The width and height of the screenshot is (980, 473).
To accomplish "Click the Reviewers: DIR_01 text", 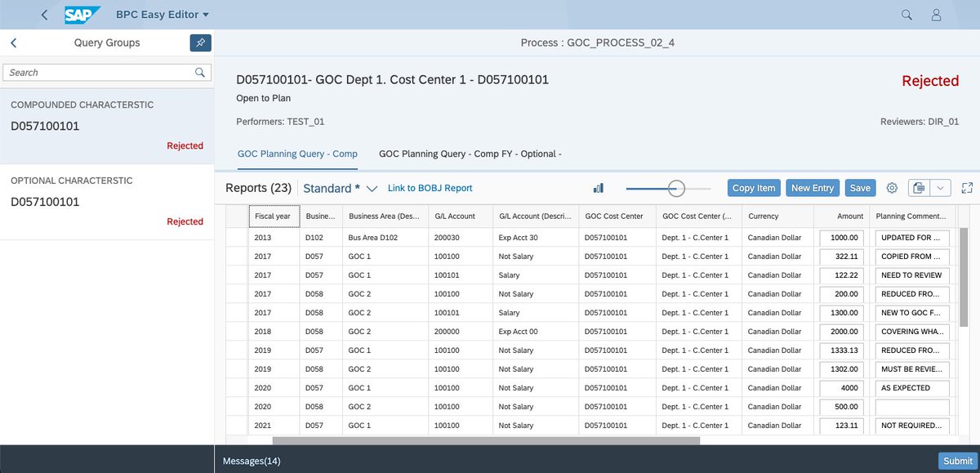I will [x=920, y=122].
